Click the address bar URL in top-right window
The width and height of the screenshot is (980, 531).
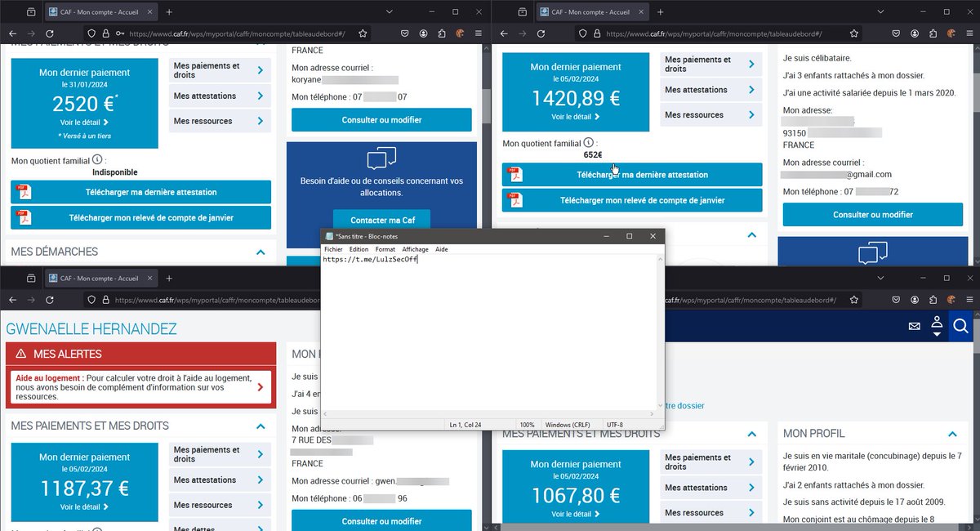[713, 33]
